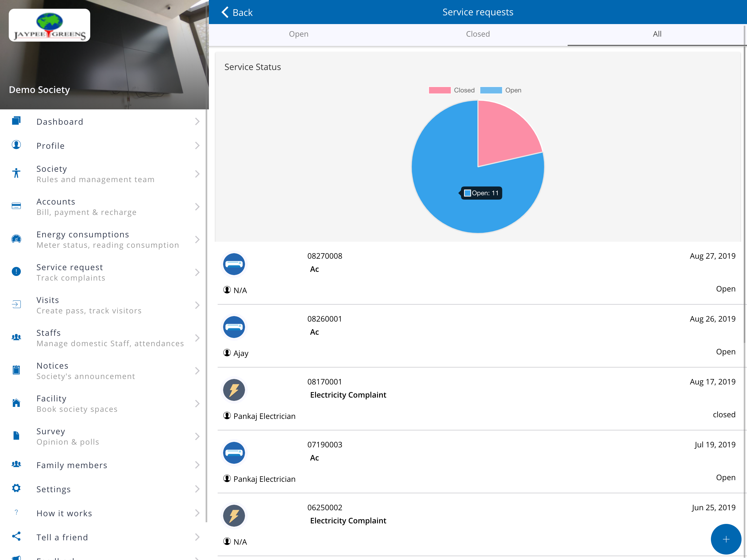Screen dimensions: 747x560
Task: Open the Dashboard icon in sidebar
Action: click(x=16, y=121)
